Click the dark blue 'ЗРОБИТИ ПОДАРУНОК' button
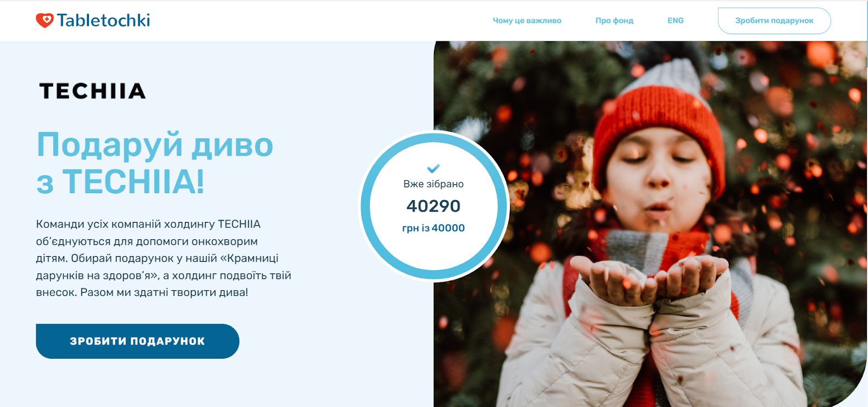Viewport: 868px width, 407px height. click(137, 341)
